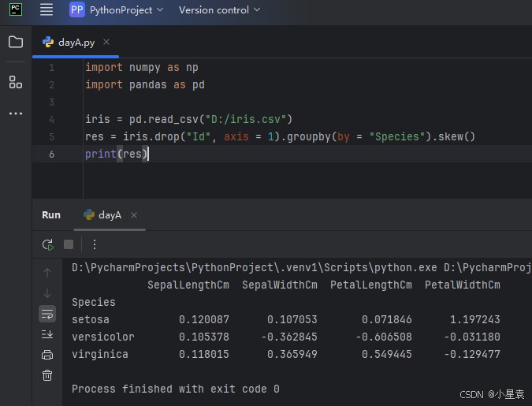Switch to the dayA.py editor tab
Image resolution: width=532 pixels, height=406 pixels.
pyautogui.click(x=76, y=43)
